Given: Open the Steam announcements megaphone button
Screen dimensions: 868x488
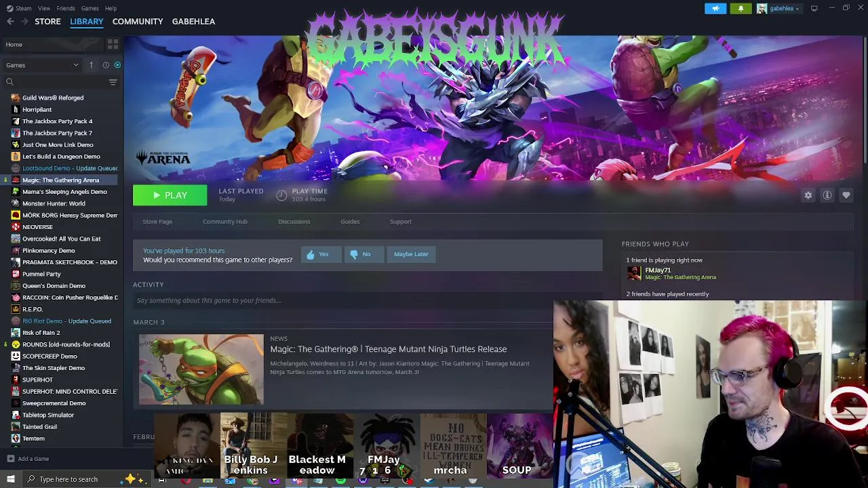Looking at the screenshot, I should click(x=715, y=8).
